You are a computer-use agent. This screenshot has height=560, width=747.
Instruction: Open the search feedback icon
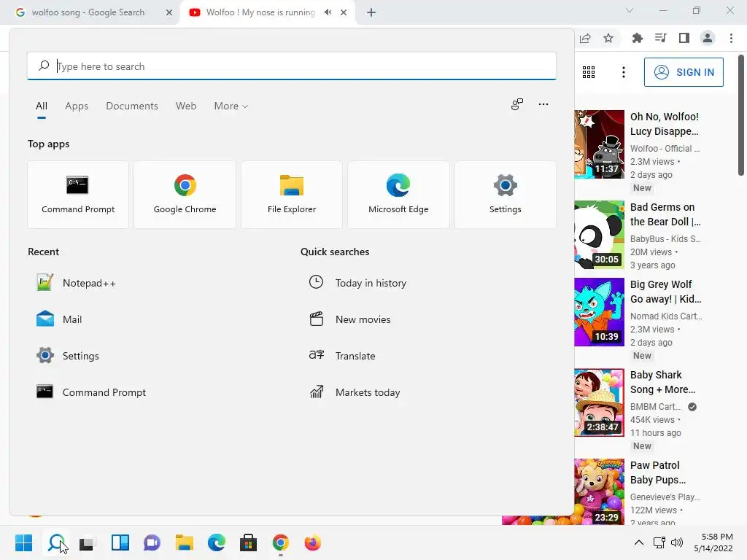click(x=517, y=104)
